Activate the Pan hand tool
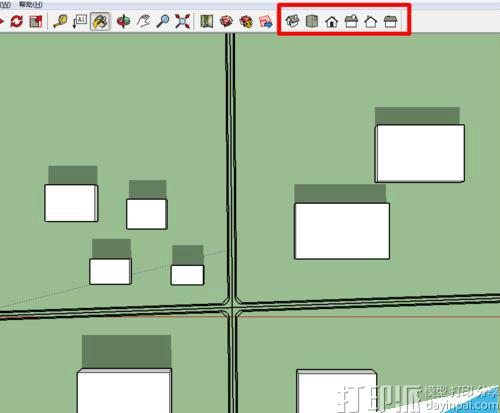The image size is (500, 413). point(144,21)
